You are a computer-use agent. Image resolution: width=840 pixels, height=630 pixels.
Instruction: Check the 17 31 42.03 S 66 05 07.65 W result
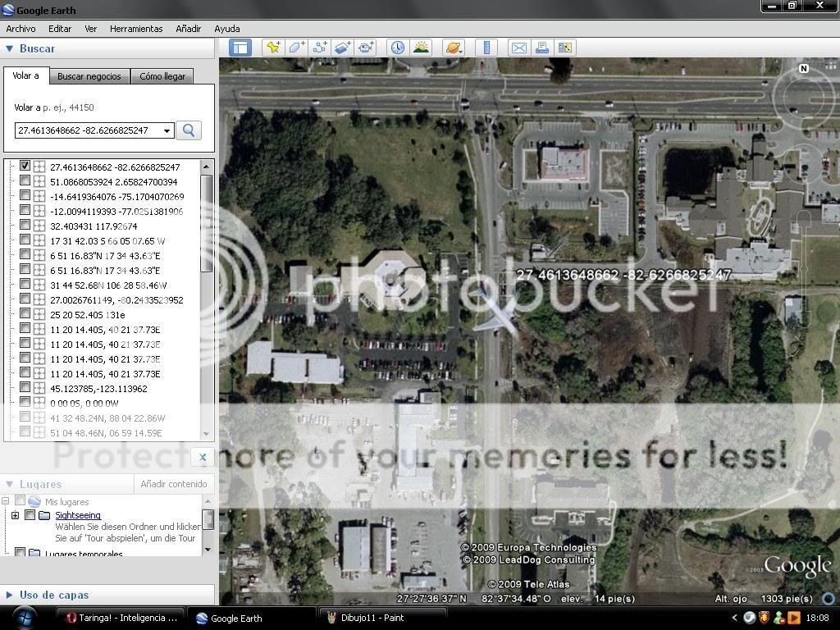tap(25, 240)
